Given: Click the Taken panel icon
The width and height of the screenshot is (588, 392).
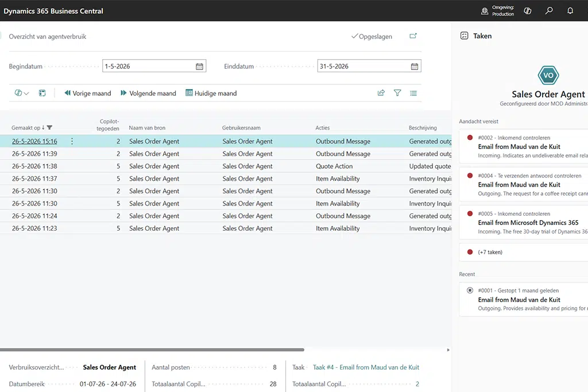Looking at the screenshot, I should click(464, 36).
